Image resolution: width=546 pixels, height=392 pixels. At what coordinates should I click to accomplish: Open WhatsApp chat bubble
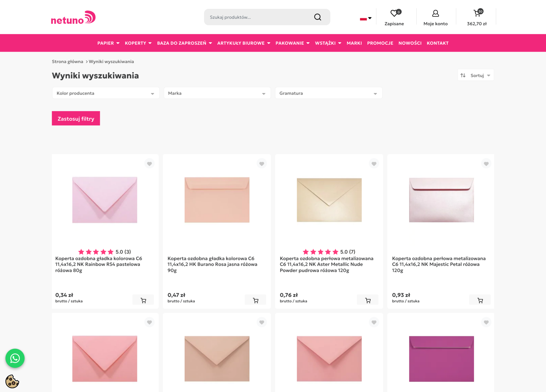15,358
